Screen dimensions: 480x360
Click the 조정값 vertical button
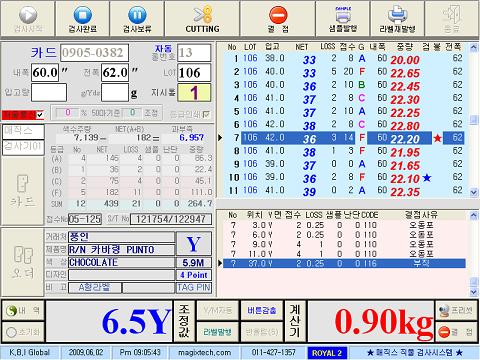pyautogui.click(x=184, y=321)
